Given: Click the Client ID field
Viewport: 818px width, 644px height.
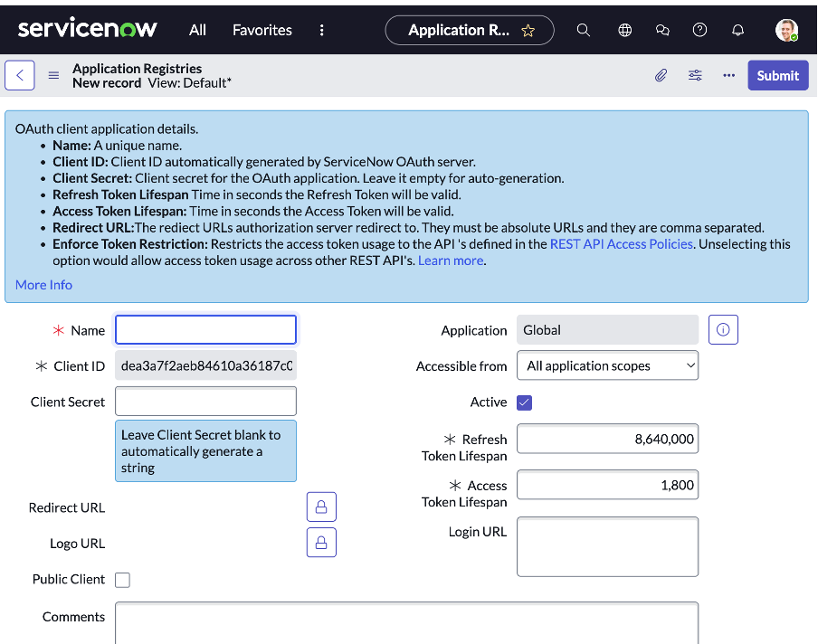Looking at the screenshot, I should pyautogui.click(x=205, y=365).
